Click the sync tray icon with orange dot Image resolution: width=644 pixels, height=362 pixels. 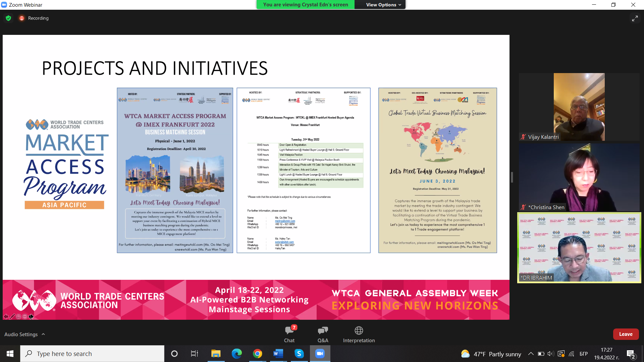point(561,354)
